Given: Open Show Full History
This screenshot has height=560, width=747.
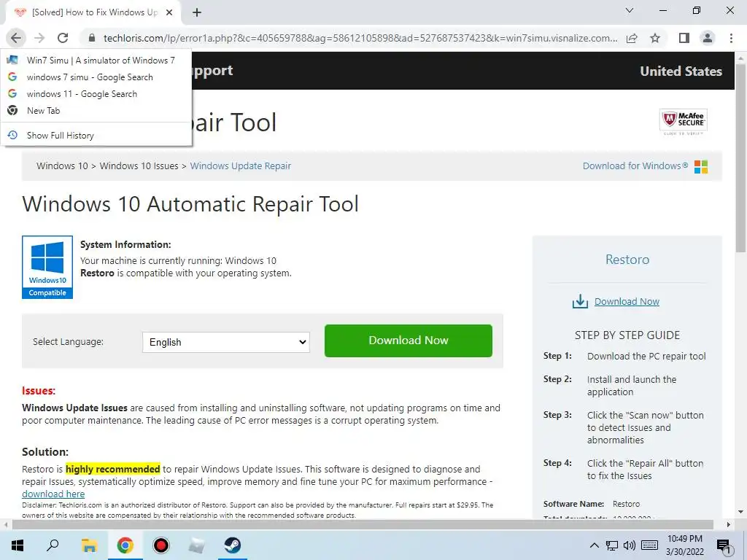Looking at the screenshot, I should (96, 135).
